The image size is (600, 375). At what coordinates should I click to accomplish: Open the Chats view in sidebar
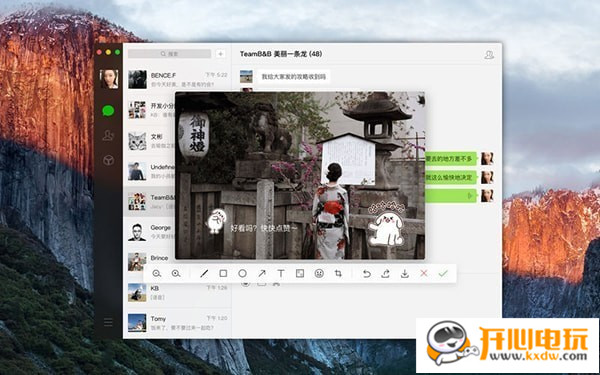point(108,111)
